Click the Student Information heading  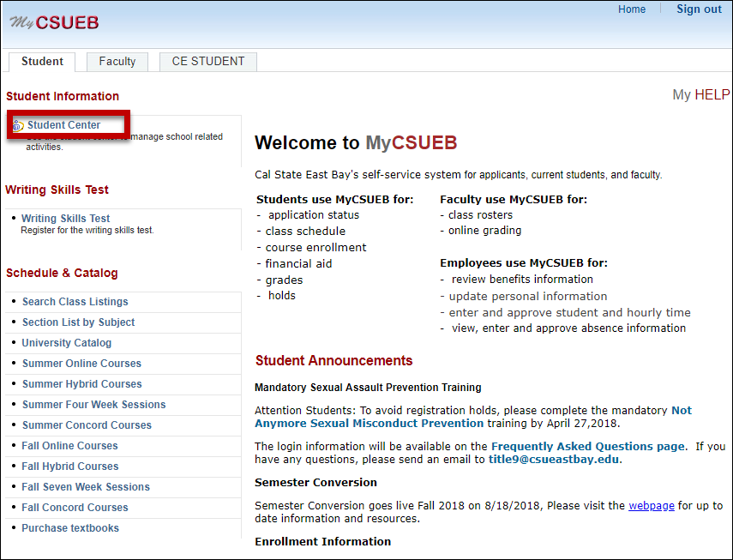(x=63, y=96)
